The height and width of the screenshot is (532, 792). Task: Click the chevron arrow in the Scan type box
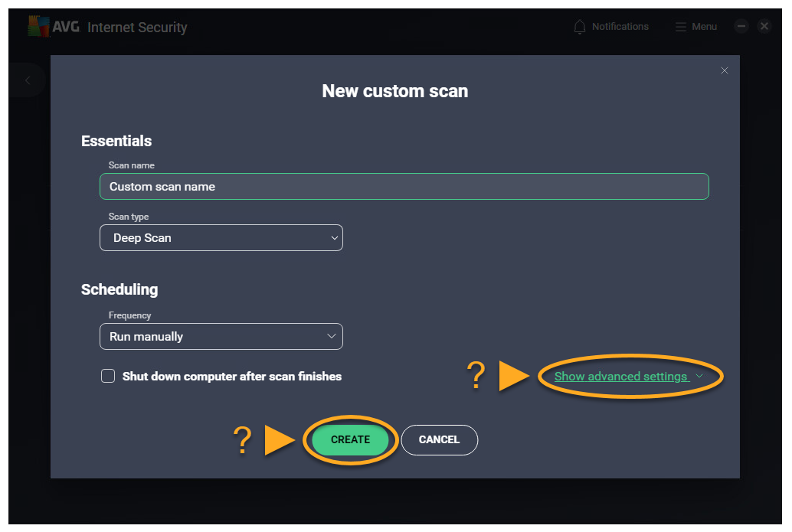[x=334, y=238]
